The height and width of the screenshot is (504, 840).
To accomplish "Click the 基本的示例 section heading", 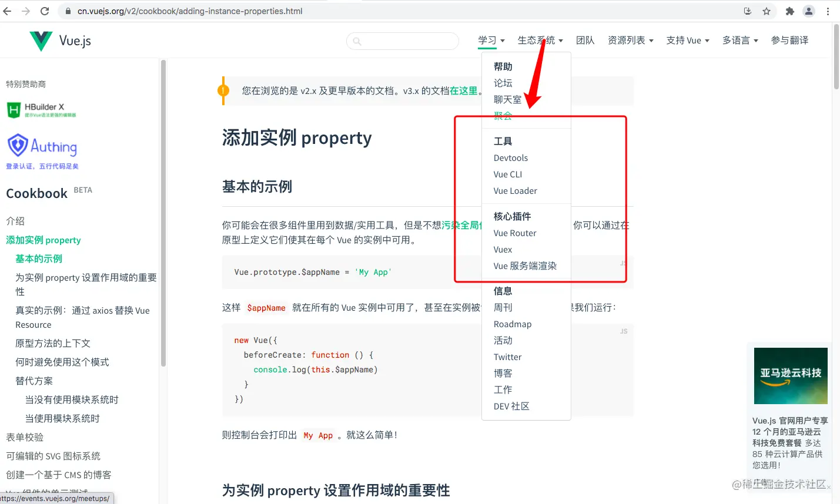I will pos(257,187).
